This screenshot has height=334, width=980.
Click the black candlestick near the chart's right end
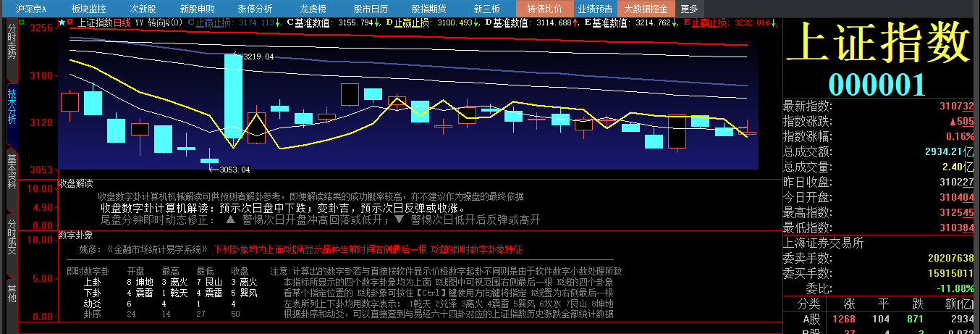pos(677,132)
